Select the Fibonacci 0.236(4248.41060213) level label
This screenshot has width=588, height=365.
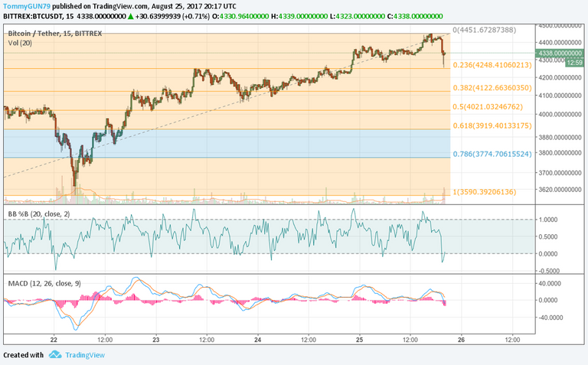(492, 65)
